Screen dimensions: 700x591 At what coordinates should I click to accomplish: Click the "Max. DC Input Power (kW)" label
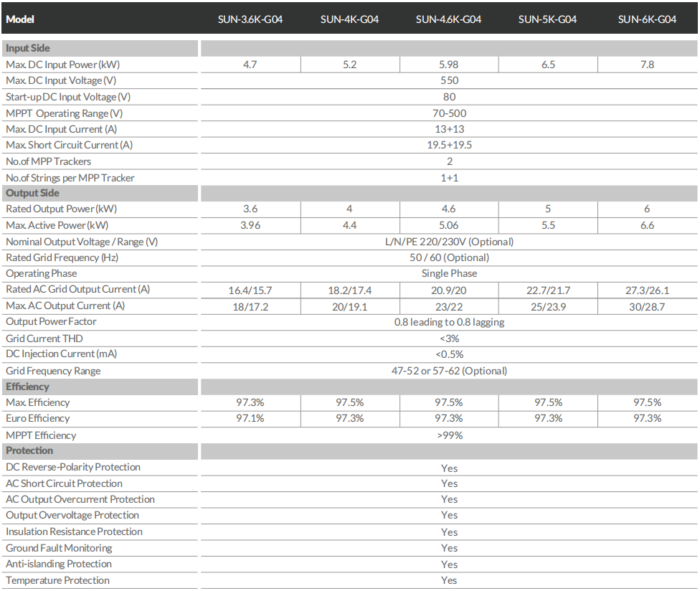point(63,65)
